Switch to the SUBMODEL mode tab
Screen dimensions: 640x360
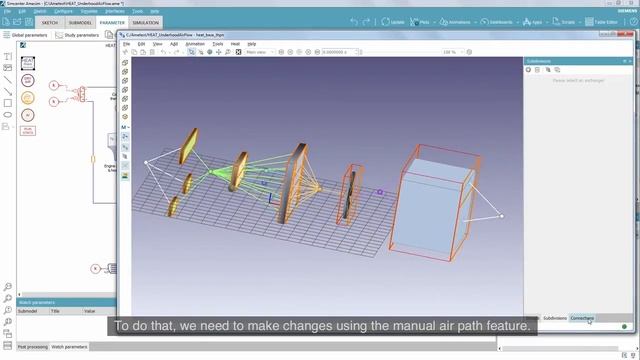[80, 22]
